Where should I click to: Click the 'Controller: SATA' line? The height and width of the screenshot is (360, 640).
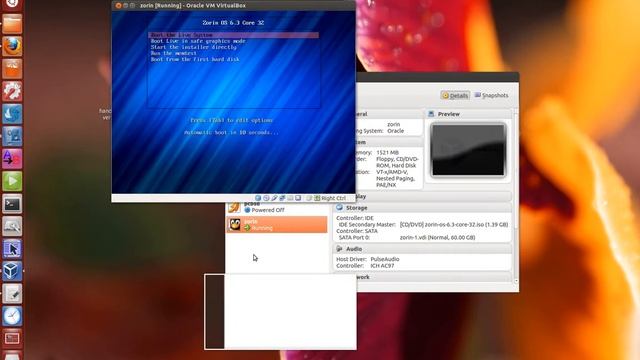pos(357,231)
